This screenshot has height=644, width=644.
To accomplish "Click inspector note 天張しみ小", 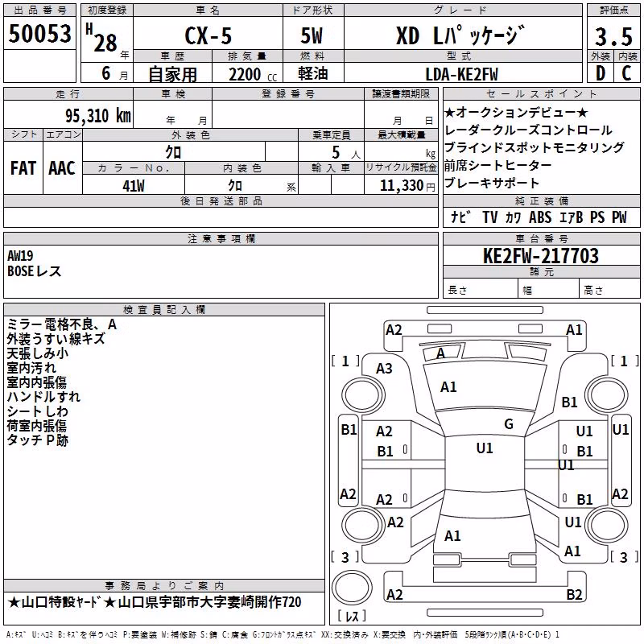I will [x=37, y=353].
